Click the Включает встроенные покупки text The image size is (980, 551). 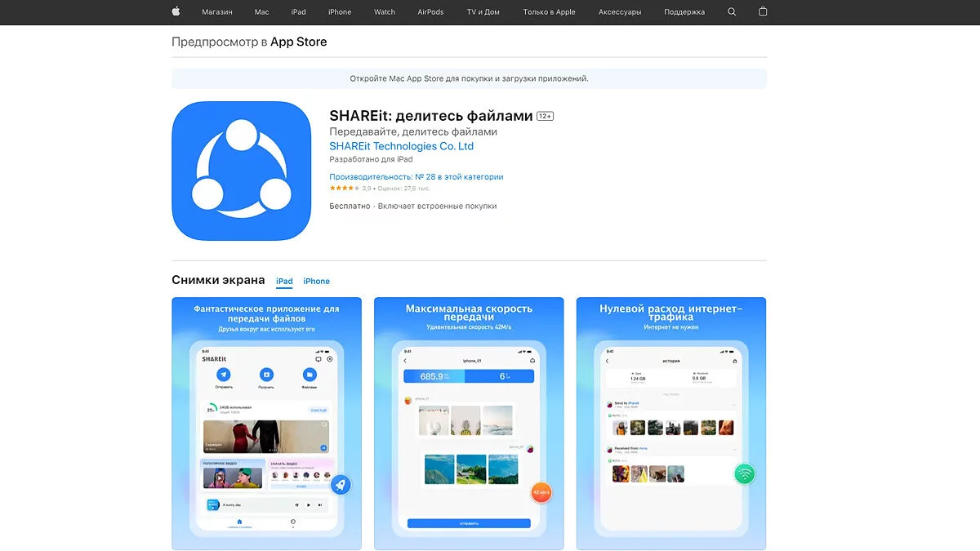coord(438,207)
